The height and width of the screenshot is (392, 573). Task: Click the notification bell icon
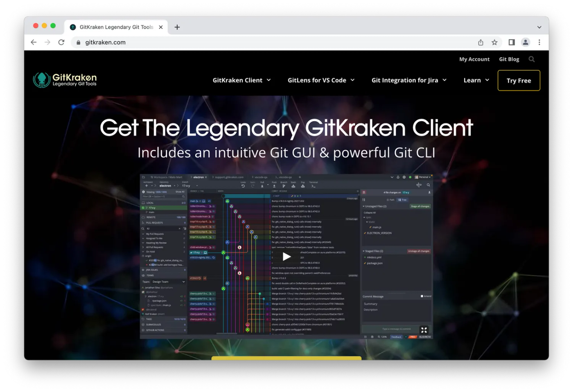[398, 177]
